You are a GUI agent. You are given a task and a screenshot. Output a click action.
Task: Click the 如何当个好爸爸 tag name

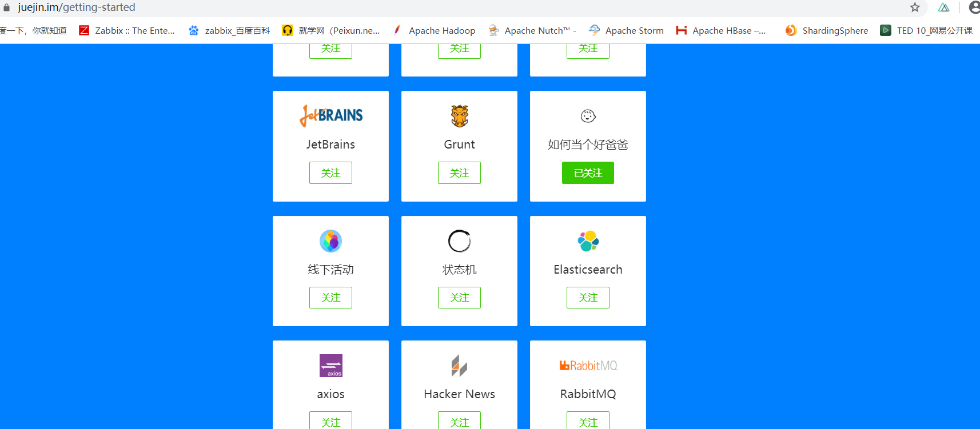click(x=588, y=145)
